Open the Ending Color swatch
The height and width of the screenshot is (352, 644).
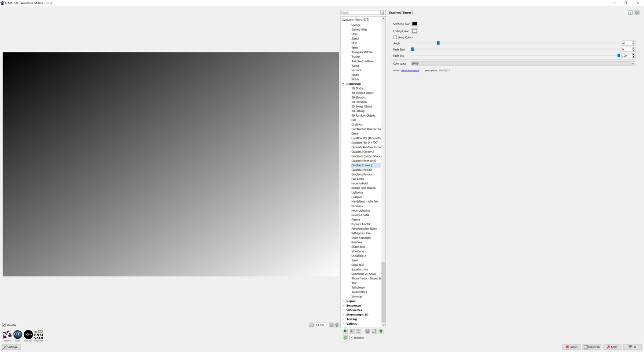[x=415, y=31]
